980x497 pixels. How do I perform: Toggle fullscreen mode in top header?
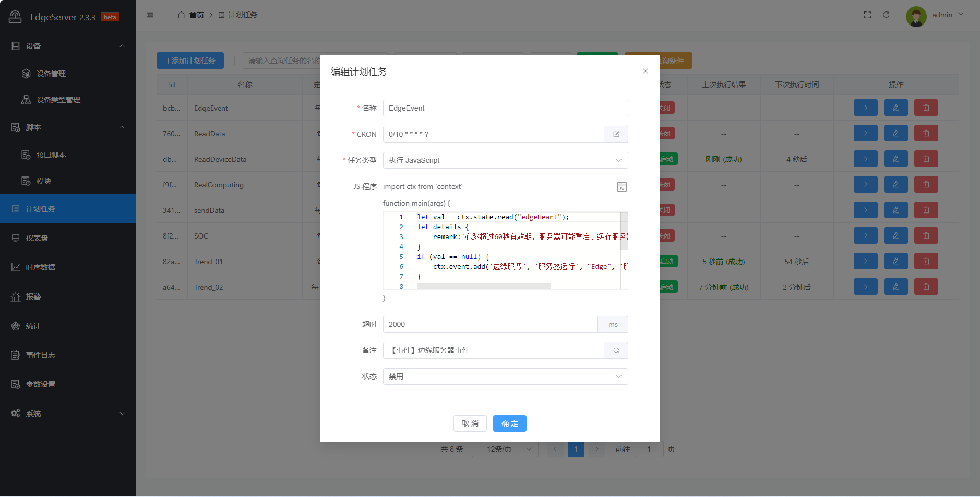[867, 15]
